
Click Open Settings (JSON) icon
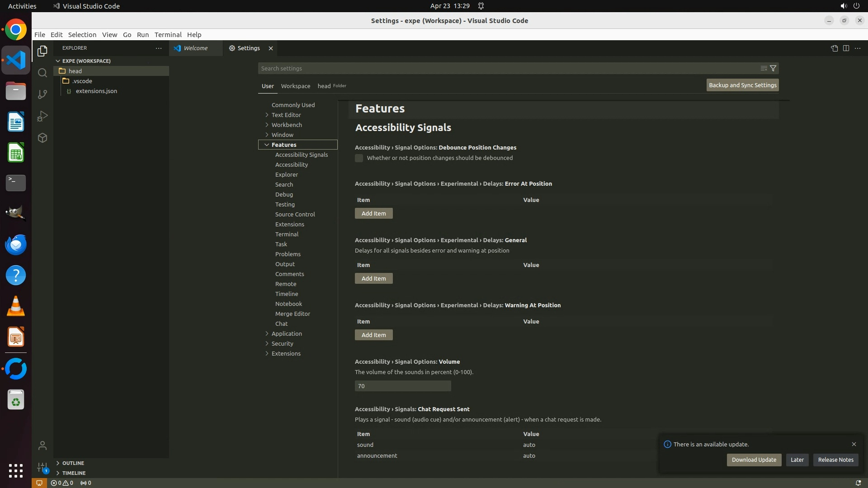tap(834, 48)
